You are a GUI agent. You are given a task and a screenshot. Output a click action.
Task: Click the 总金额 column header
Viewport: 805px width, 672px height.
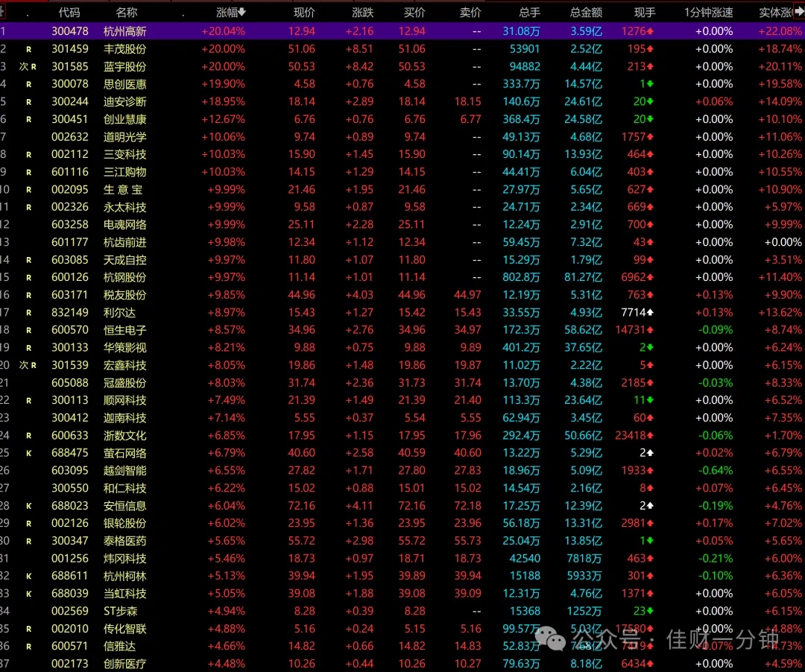586,13
